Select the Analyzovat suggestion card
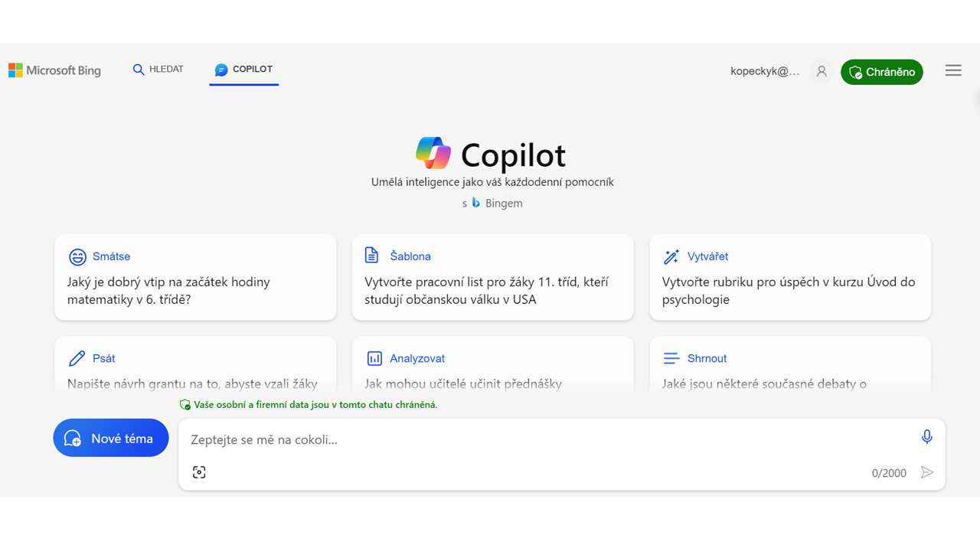Image resolution: width=980 pixels, height=551 pixels. (493, 364)
